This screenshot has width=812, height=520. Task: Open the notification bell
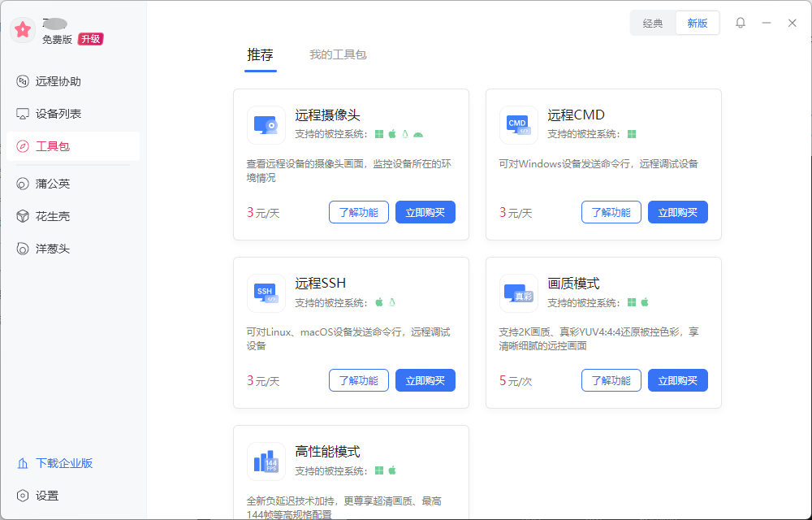pos(740,23)
